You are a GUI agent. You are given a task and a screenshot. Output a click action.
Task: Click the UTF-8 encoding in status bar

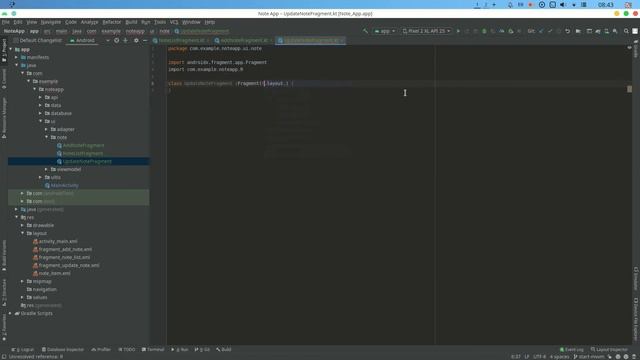[x=540, y=356]
